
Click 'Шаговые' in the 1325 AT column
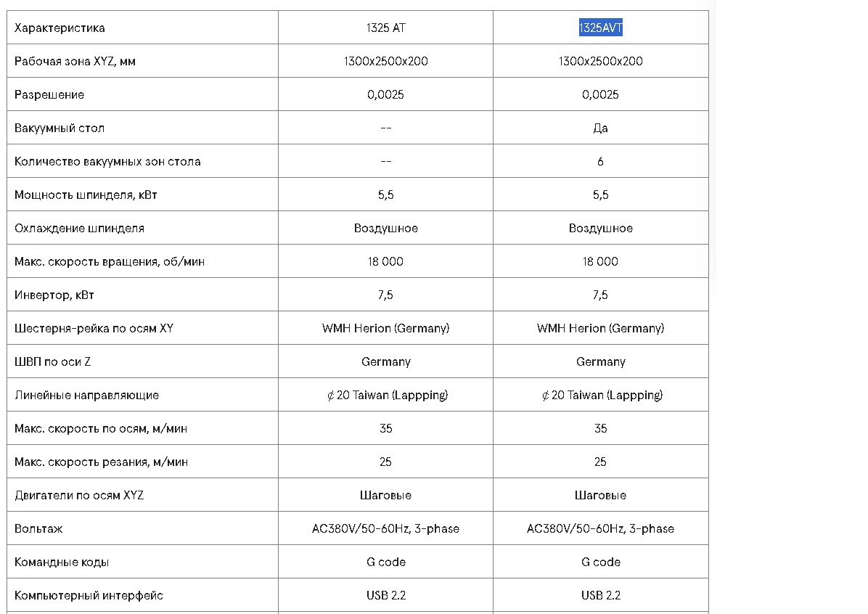point(385,496)
